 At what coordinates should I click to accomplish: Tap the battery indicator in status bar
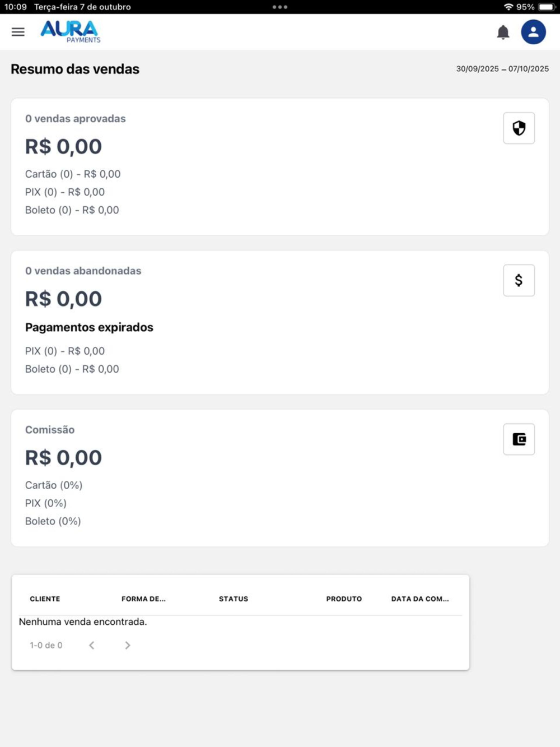point(546,7)
